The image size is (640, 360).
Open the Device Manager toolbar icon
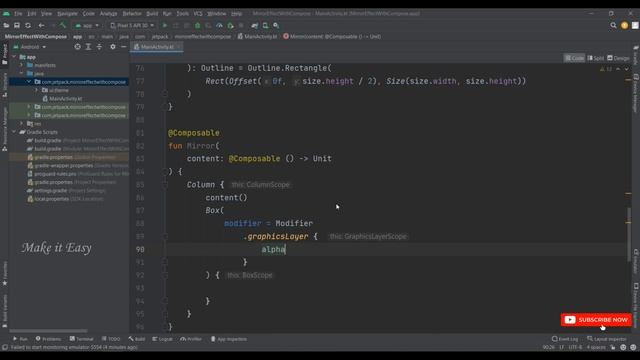click(x=265, y=25)
